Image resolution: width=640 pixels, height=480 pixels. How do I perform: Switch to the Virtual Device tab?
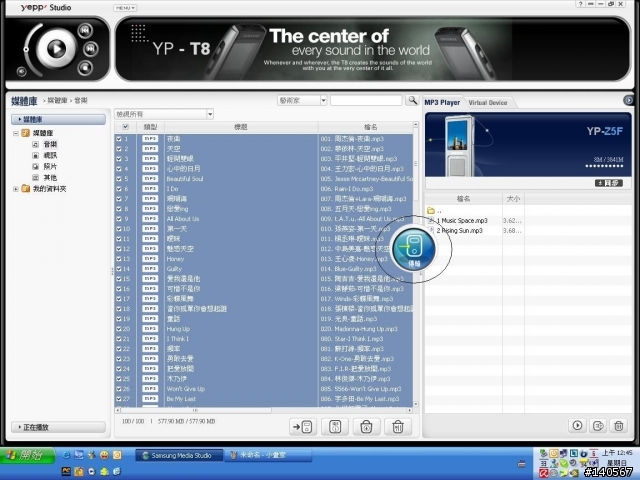[488, 102]
